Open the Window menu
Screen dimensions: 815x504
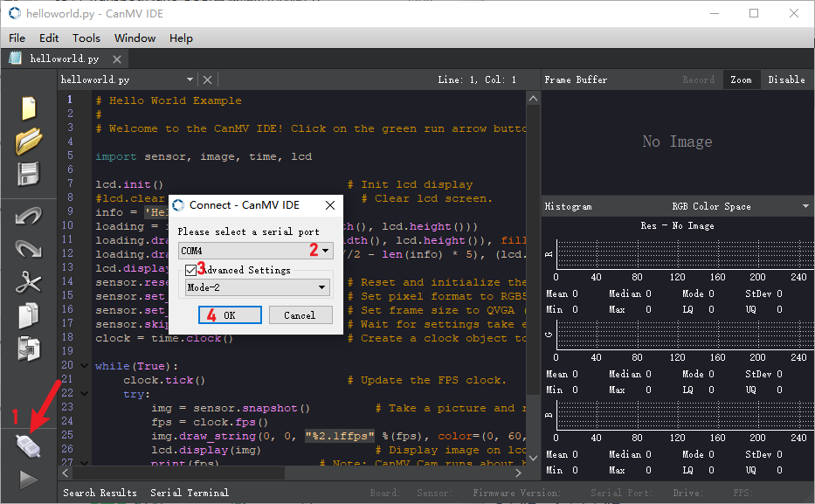click(x=135, y=38)
